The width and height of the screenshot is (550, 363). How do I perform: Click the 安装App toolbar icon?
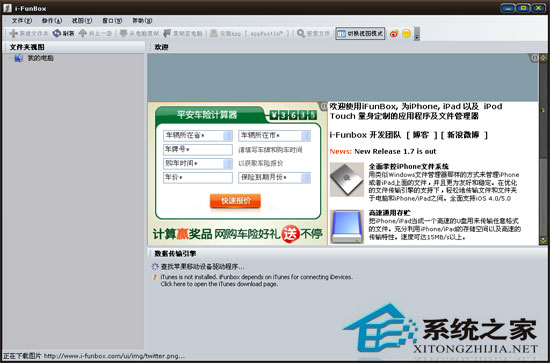214,33
